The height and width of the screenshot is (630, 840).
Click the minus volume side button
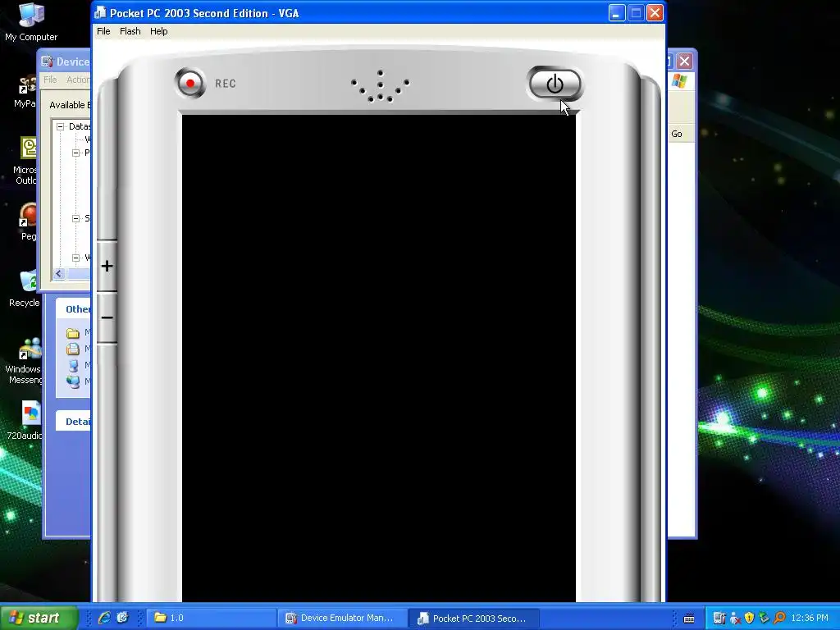click(107, 317)
